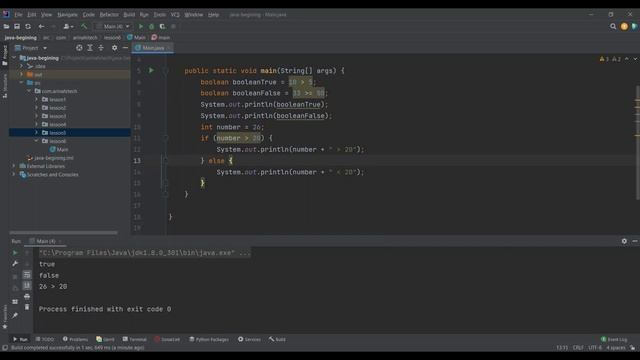The image size is (640, 360).
Task: Click the green gutter run arrow beside main method
Action: (151, 70)
